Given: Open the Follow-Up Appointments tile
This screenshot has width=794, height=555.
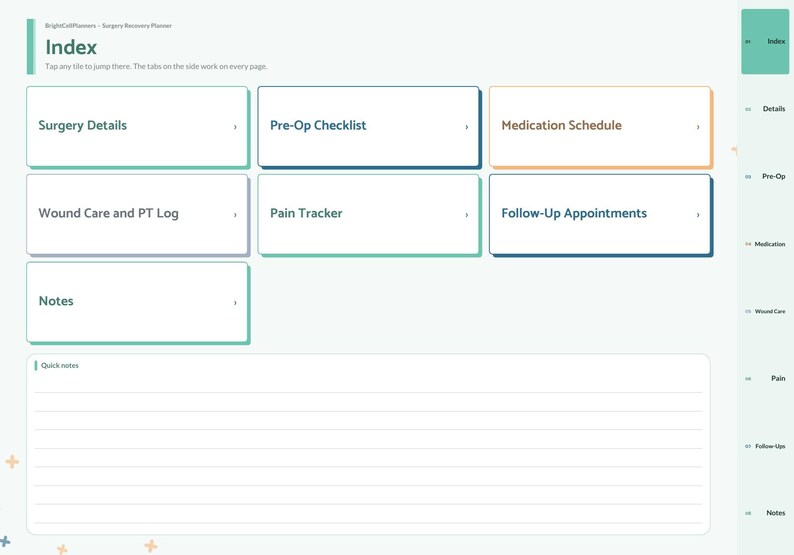Looking at the screenshot, I should (x=600, y=214).
